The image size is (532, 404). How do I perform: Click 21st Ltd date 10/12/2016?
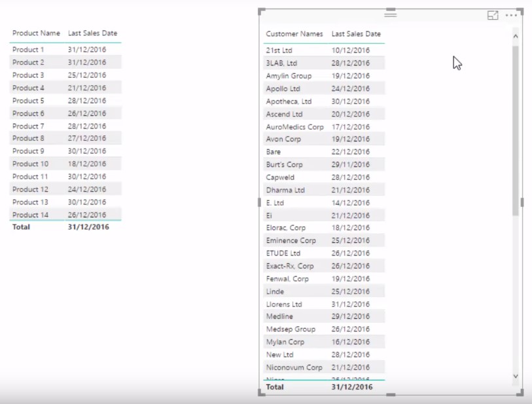(351, 50)
